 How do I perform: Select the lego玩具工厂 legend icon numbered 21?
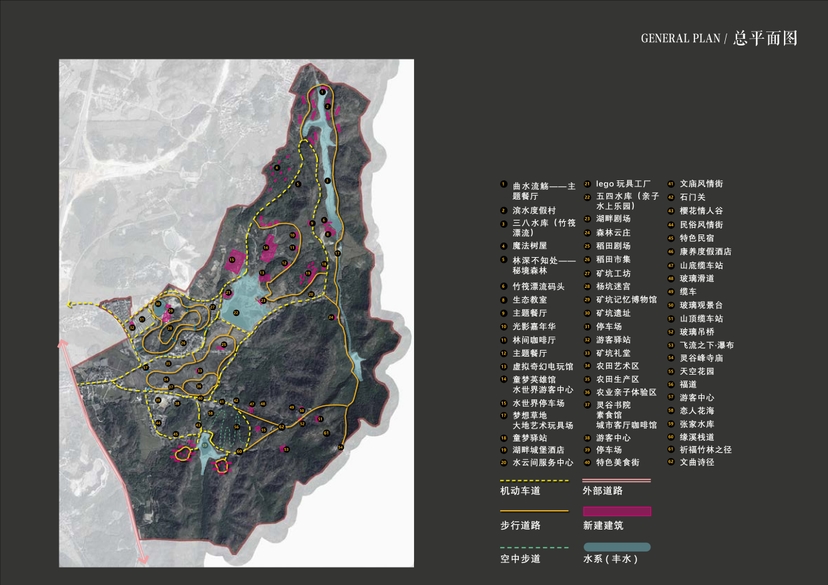pyautogui.click(x=586, y=184)
